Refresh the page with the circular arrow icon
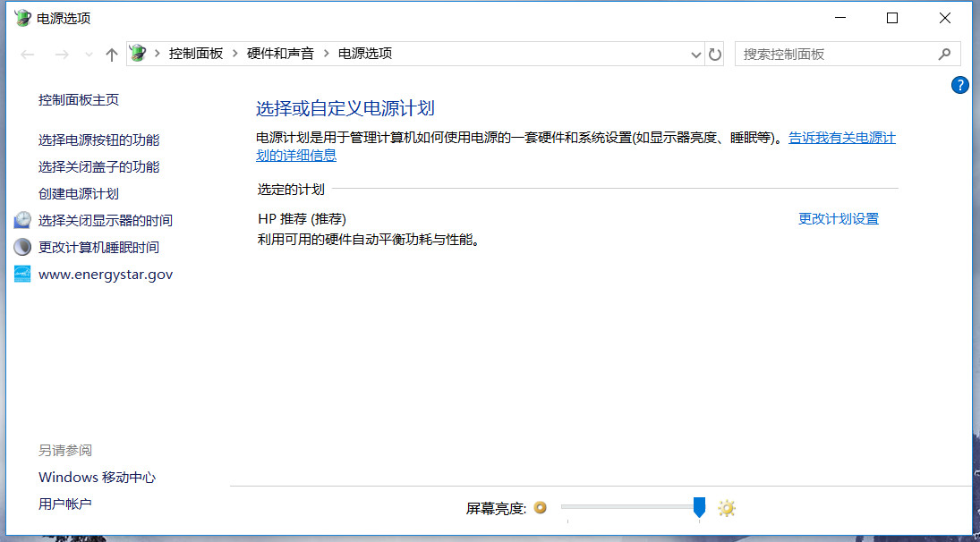 click(x=714, y=54)
